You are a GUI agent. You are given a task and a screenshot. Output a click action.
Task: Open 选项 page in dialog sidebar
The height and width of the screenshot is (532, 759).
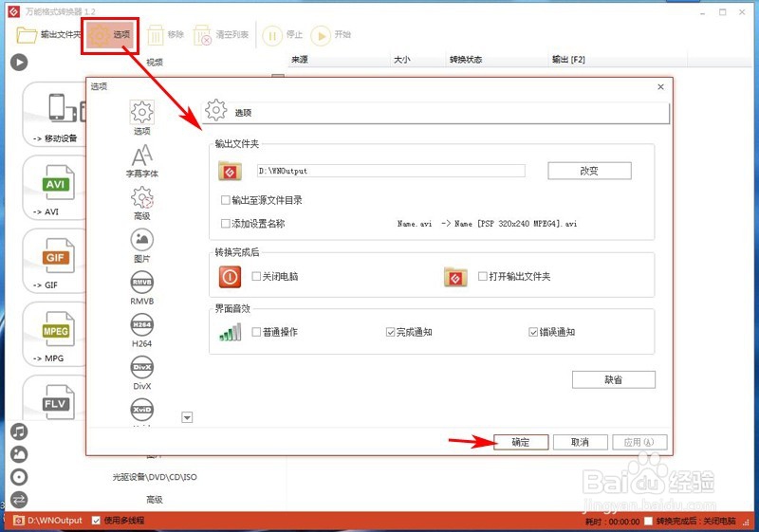pyautogui.click(x=141, y=118)
